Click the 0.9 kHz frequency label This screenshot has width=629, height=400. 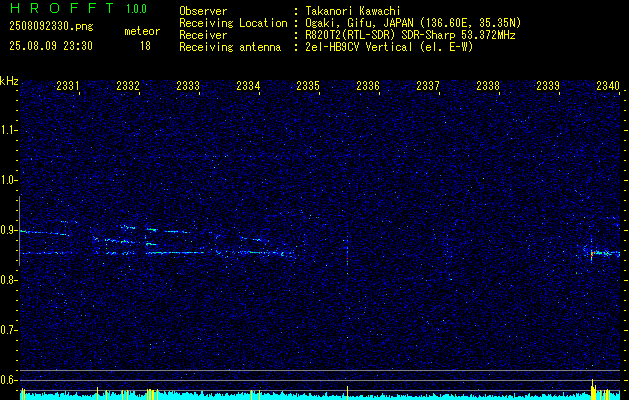8,230
